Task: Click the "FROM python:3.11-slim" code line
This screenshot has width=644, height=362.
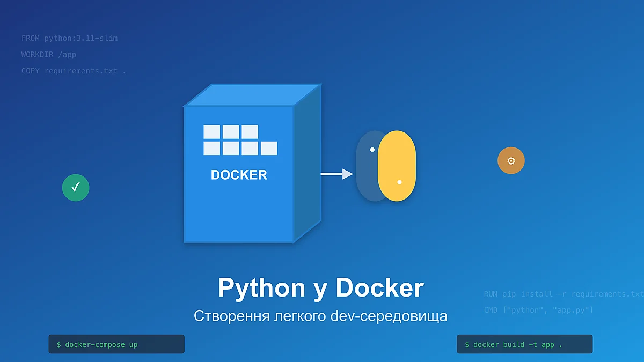Action: (69, 38)
